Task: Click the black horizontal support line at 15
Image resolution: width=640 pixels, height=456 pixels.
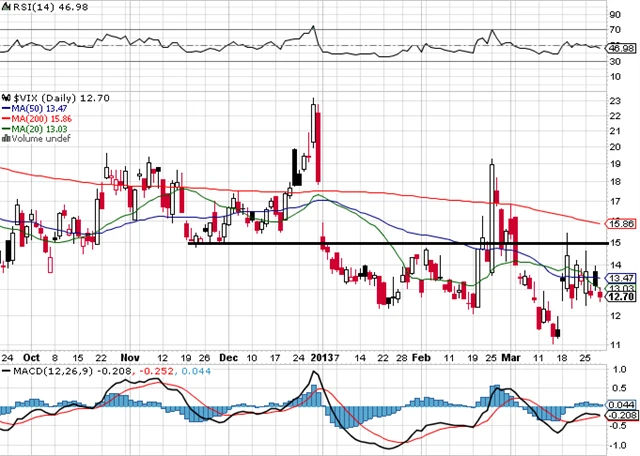Action: click(x=400, y=243)
